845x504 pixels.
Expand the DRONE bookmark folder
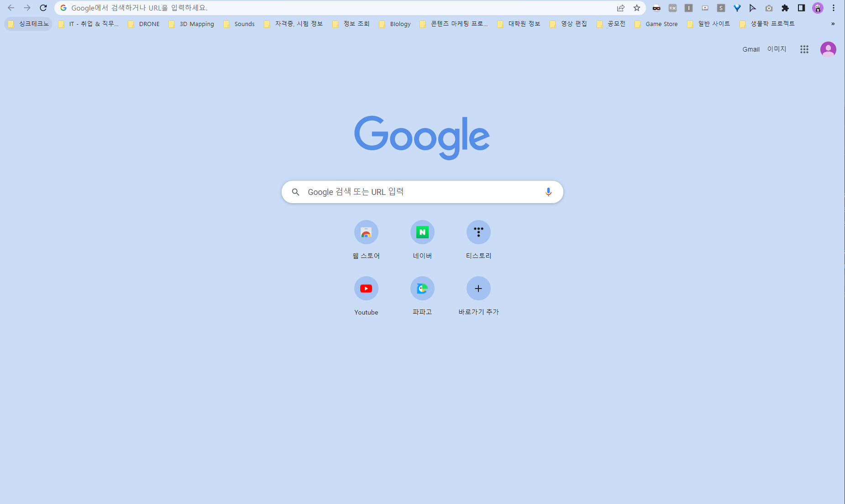point(144,24)
